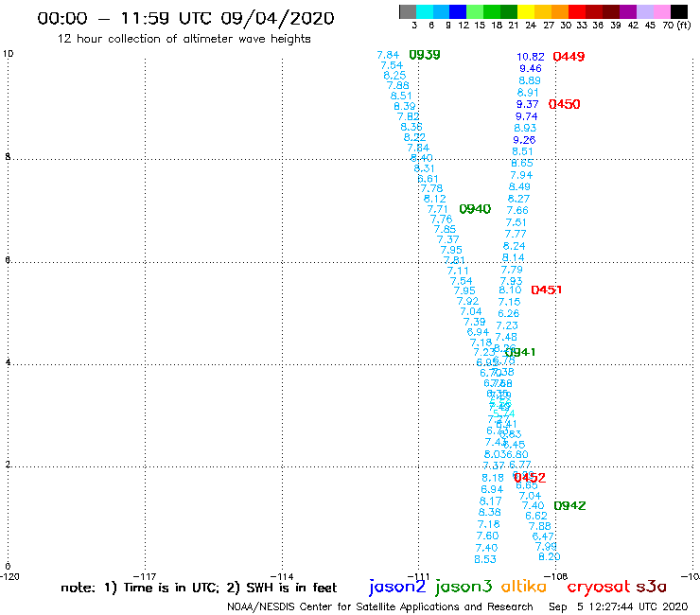Select the green 0939 time marker
The image size is (700, 615).
click(425, 55)
